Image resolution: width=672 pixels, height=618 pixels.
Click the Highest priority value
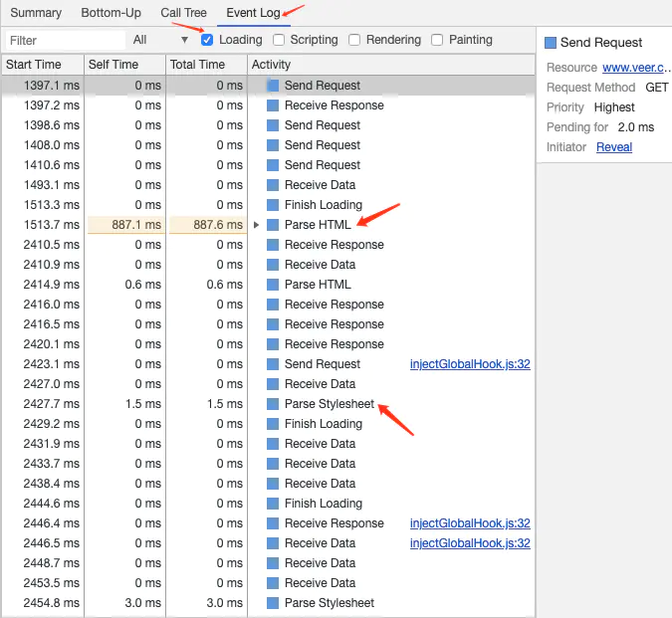(614, 107)
